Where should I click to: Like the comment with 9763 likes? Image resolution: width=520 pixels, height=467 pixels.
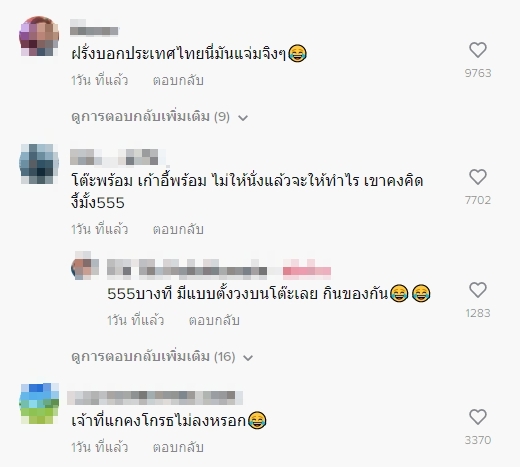[478, 50]
